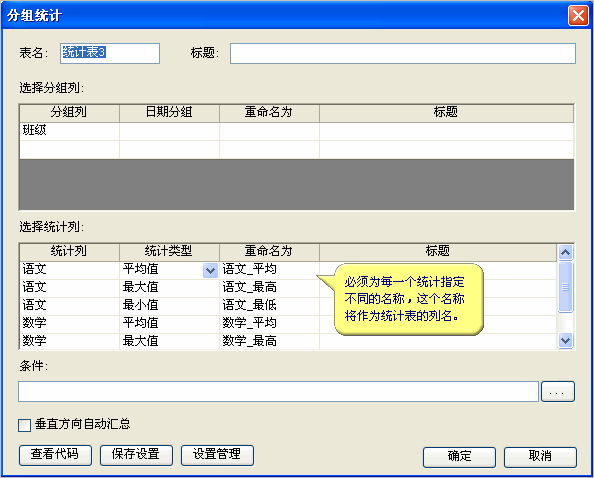
Task: Confirm with the 确定 button
Action: point(459,457)
